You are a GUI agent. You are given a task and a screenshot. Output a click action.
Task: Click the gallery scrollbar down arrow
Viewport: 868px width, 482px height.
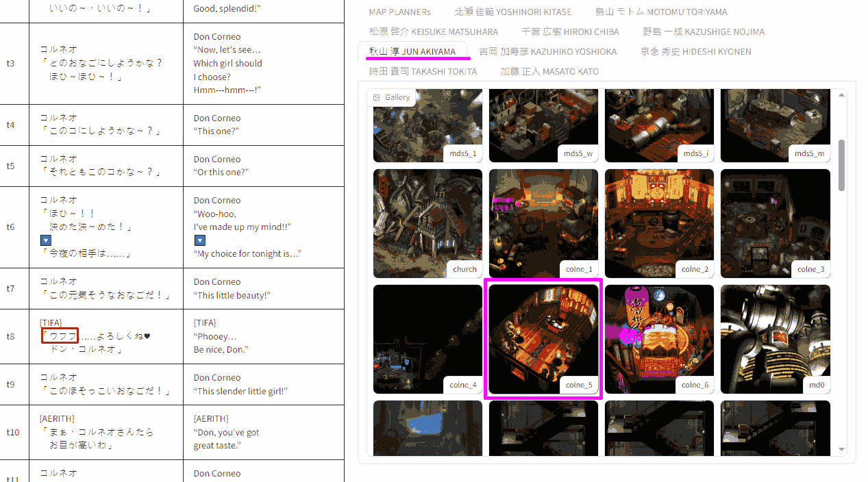[841, 450]
